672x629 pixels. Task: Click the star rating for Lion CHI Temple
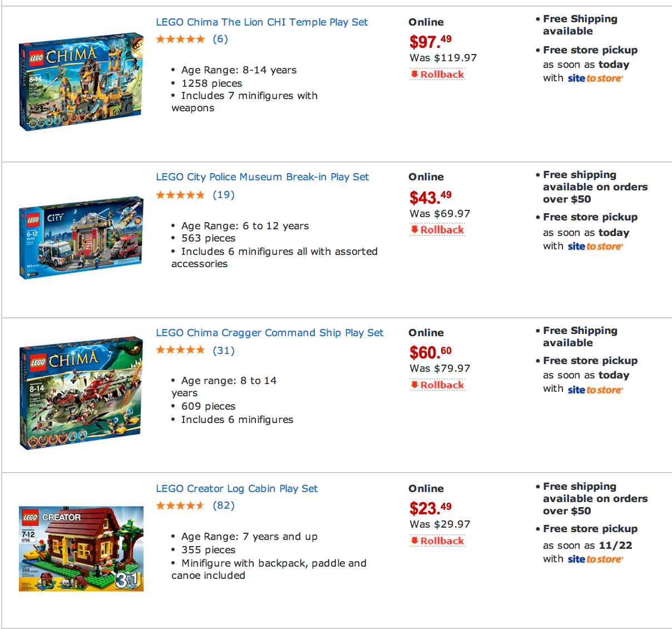coord(180,39)
